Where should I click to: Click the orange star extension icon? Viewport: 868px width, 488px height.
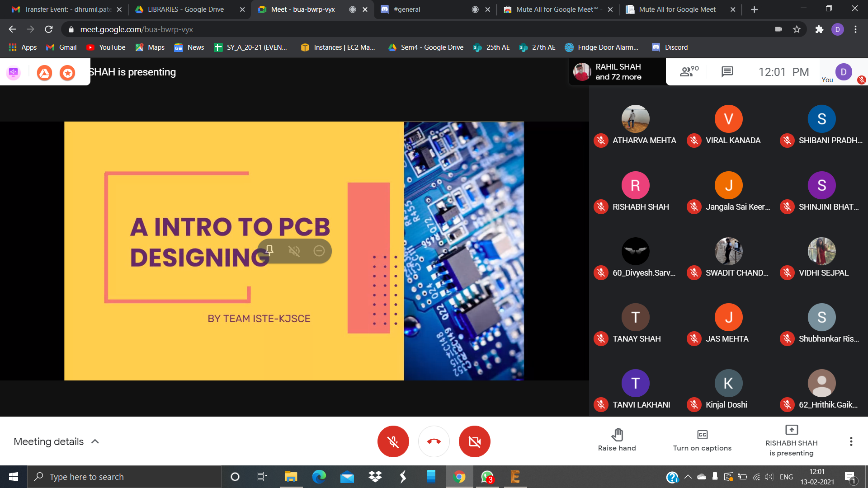[x=67, y=72]
